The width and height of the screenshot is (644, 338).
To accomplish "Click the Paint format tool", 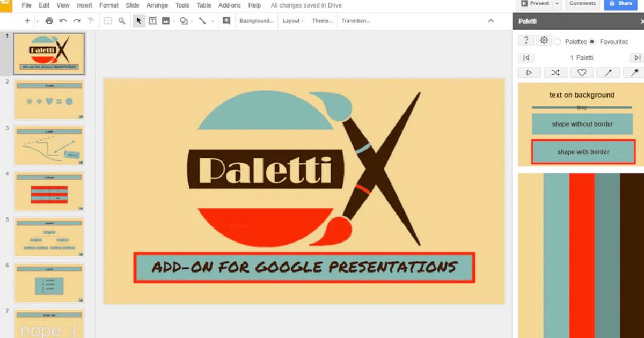I will coord(91,20).
